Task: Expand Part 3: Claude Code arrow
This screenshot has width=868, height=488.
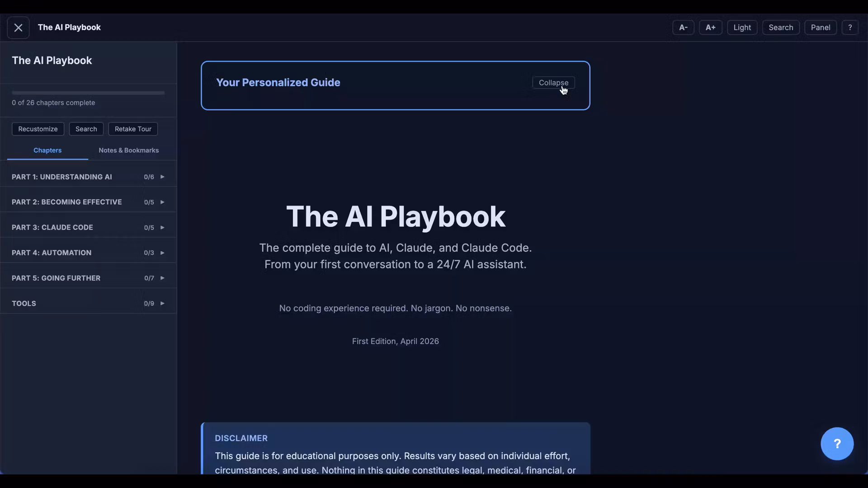Action: (x=162, y=227)
